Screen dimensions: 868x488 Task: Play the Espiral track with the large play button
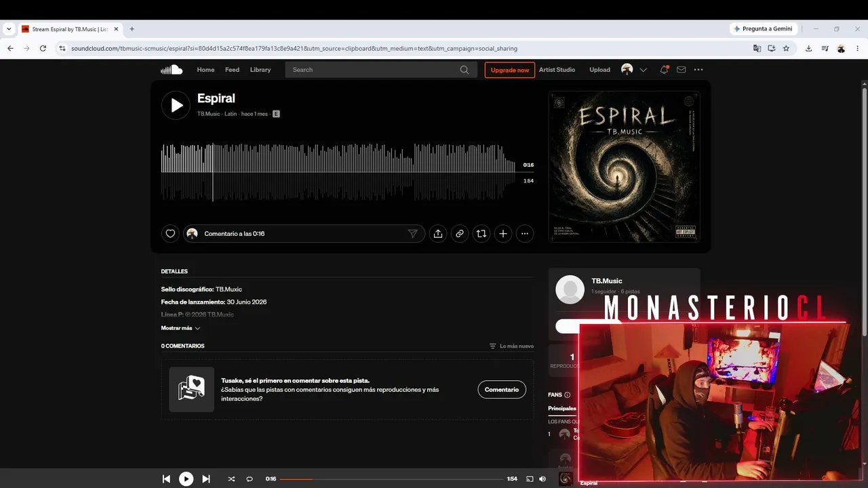pyautogui.click(x=176, y=105)
